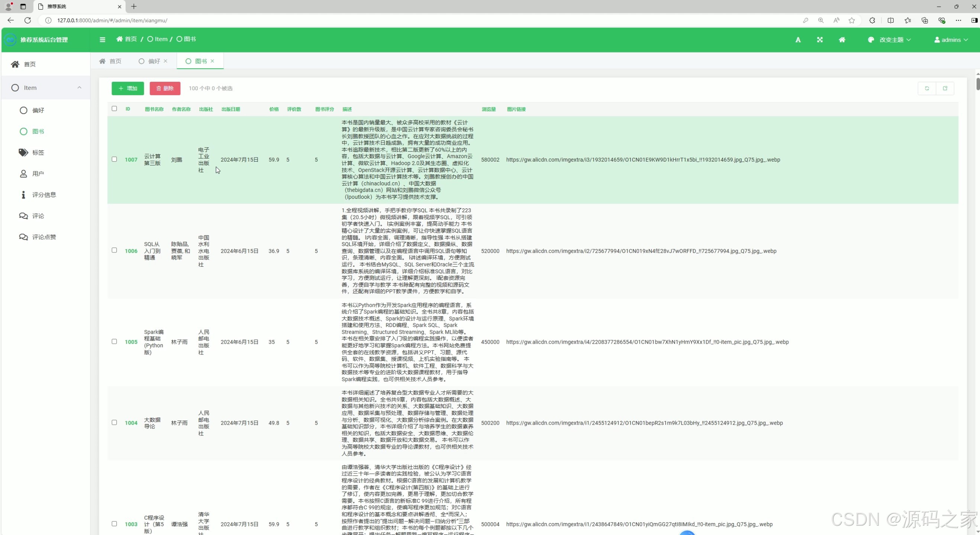Open the ID link 1006
Screen dimensions: 980x535
(131, 251)
